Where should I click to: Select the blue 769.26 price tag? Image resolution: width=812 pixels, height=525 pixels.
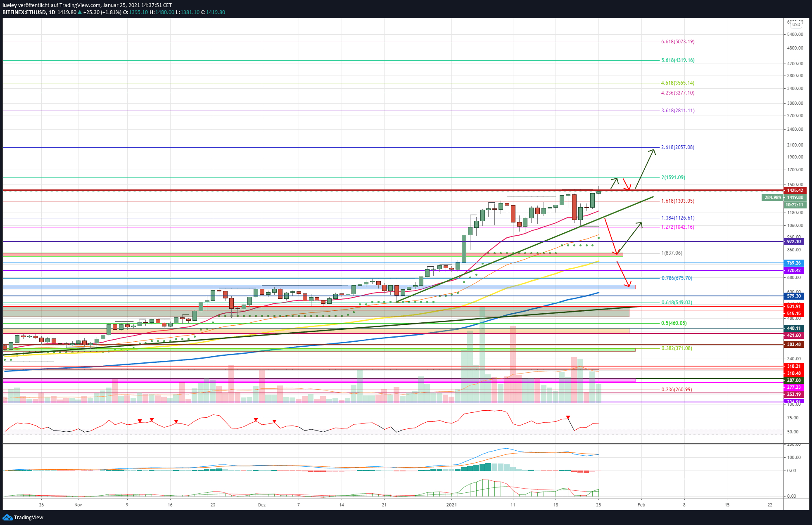click(794, 263)
